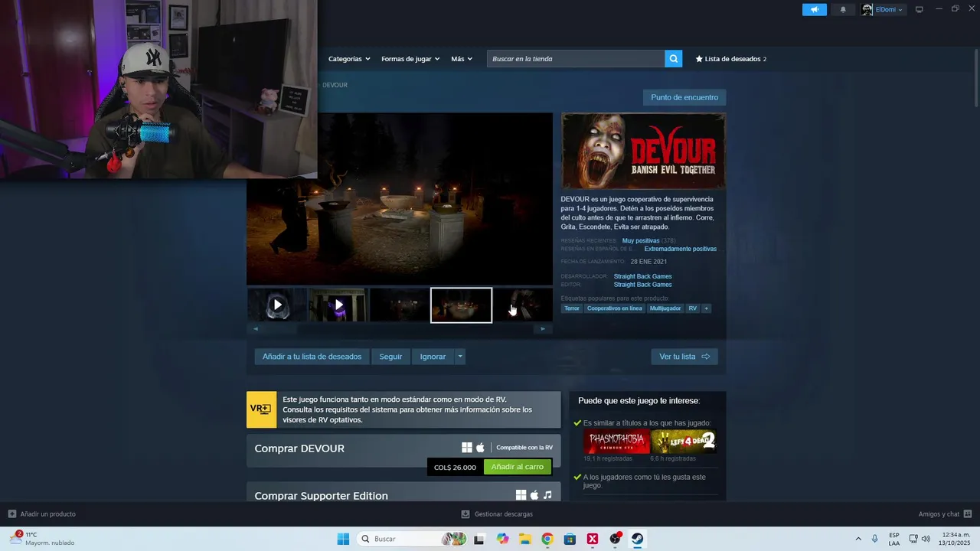The height and width of the screenshot is (551, 980).
Task: Click the Terror tag
Action: 572,308
